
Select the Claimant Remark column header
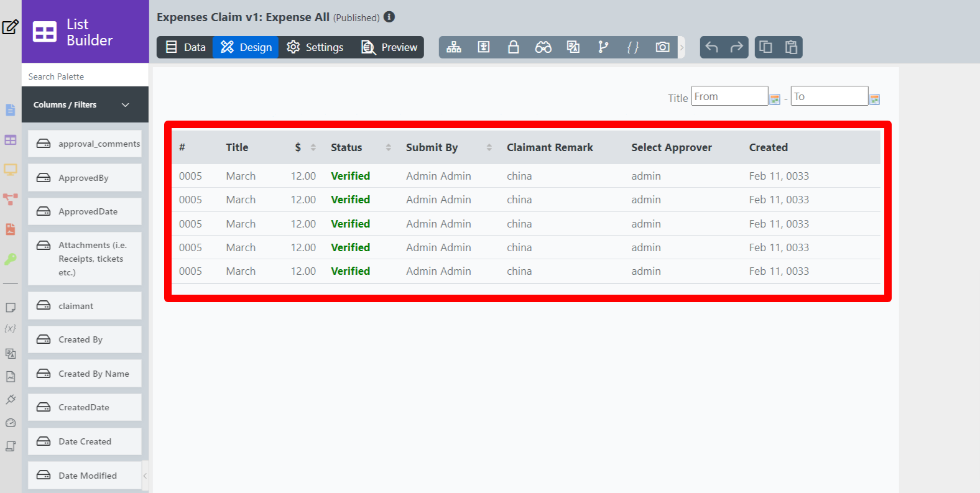[550, 147]
